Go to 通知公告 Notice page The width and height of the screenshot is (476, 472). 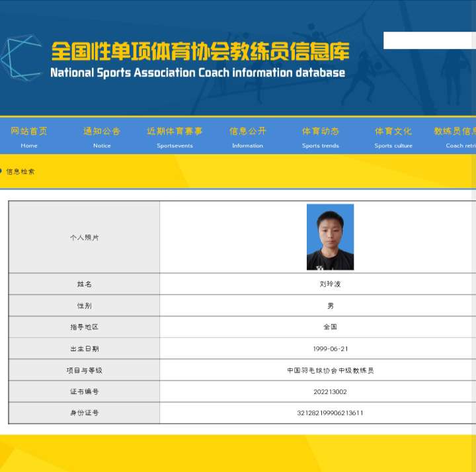pos(102,137)
